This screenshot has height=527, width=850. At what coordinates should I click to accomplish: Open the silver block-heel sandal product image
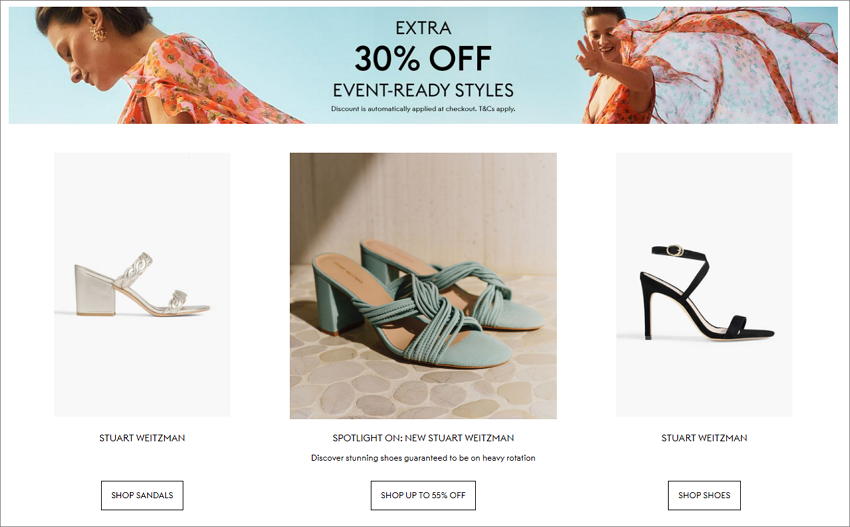tap(142, 285)
